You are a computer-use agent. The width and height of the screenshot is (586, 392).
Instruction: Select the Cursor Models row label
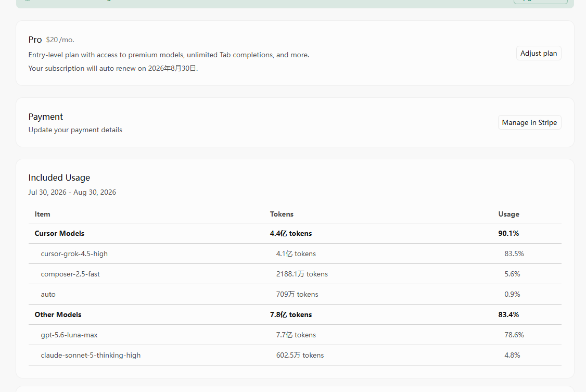click(x=59, y=233)
